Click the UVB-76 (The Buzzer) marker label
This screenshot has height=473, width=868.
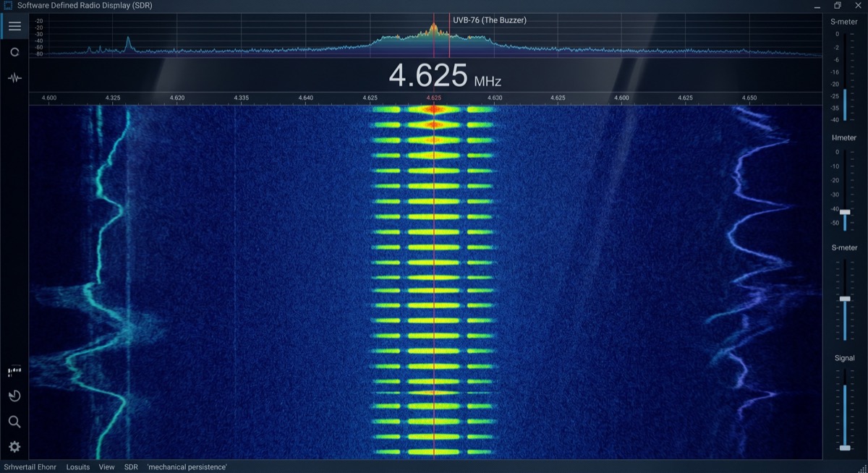[490, 20]
